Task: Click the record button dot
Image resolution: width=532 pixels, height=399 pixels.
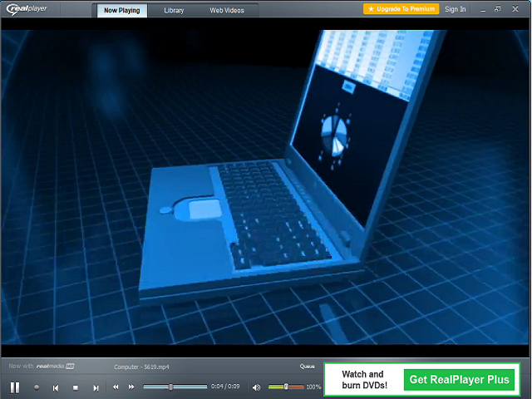Action: point(37,387)
